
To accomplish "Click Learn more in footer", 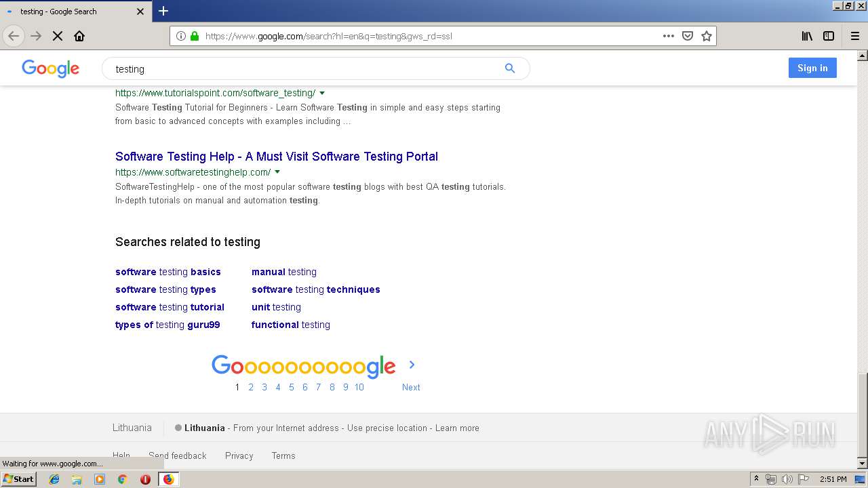I will 457,428.
